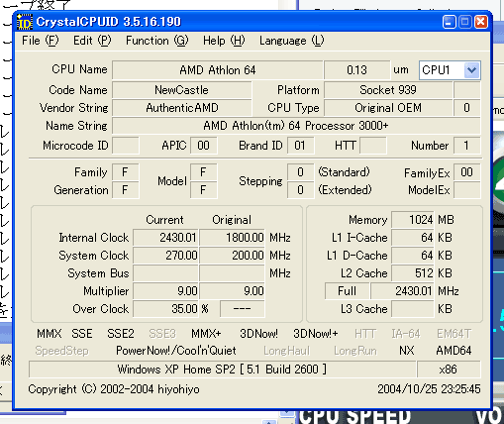Click the L2 speed Full field
504x424 pixels.
(x=347, y=291)
